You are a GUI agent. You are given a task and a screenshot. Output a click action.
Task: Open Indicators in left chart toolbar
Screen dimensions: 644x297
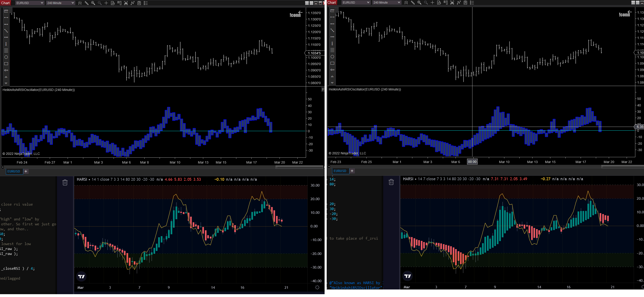[126, 3]
